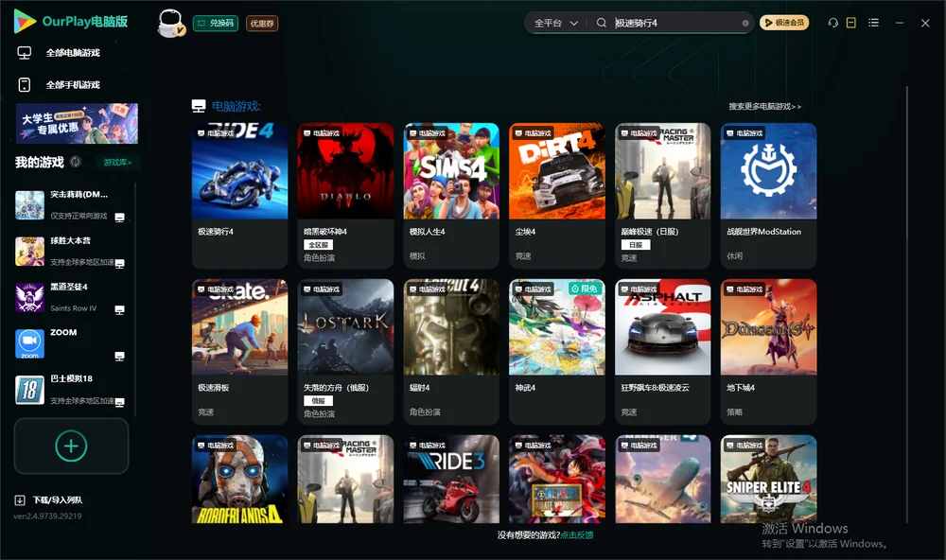The width and height of the screenshot is (946, 560).
Task: Open the Sniper Elite 4 card
Action: (x=768, y=480)
